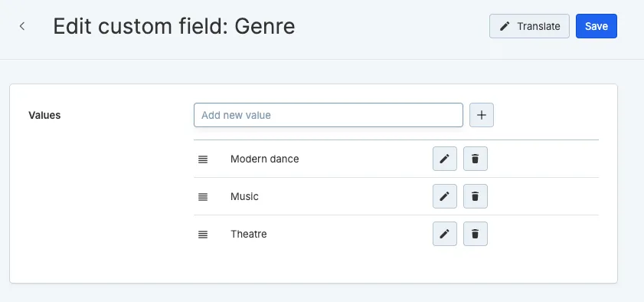Viewport: 644px width, 302px height.
Task: Click the Values label
Action: tap(44, 116)
